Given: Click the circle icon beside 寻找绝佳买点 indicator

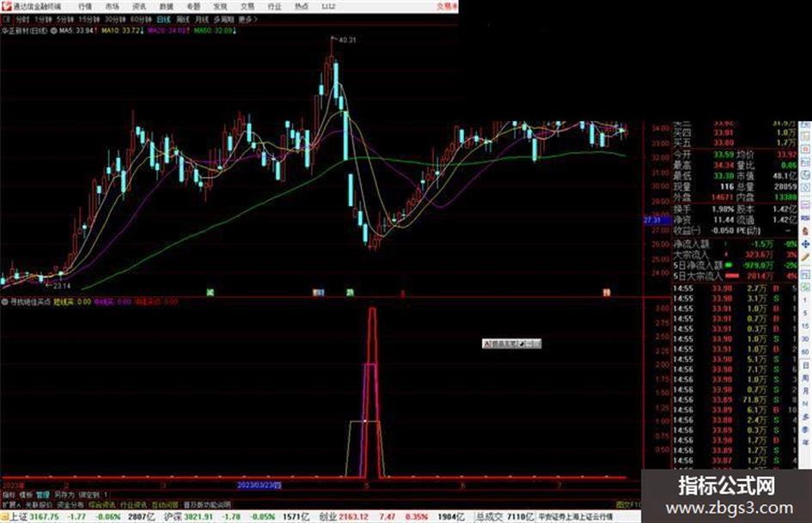Looking at the screenshot, I should pos(5,301).
